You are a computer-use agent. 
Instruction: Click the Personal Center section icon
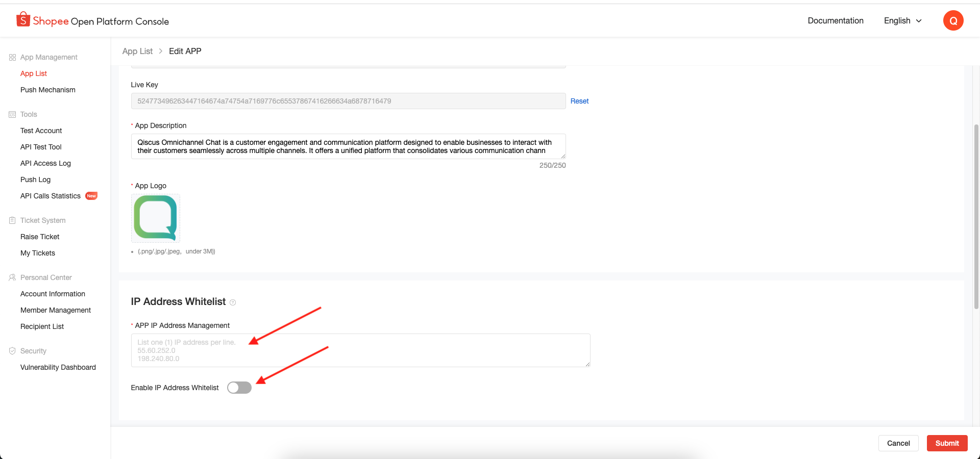(12, 277)
